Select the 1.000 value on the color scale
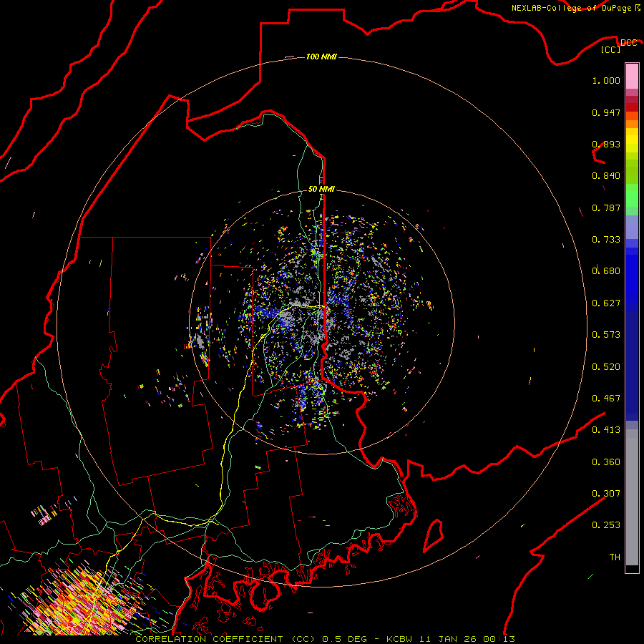The width and height of the screenshot is (644, 644). [606, 80]
